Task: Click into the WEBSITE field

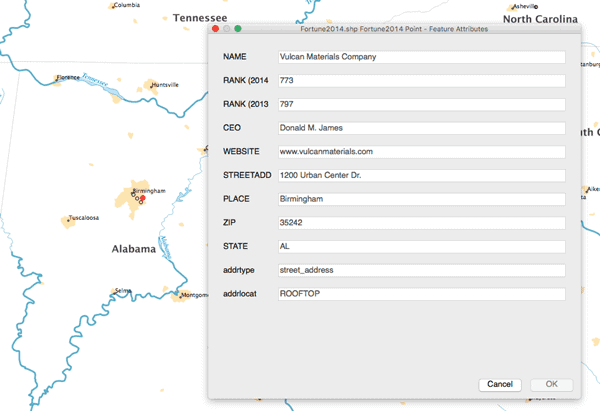Action: coord(422,152)
